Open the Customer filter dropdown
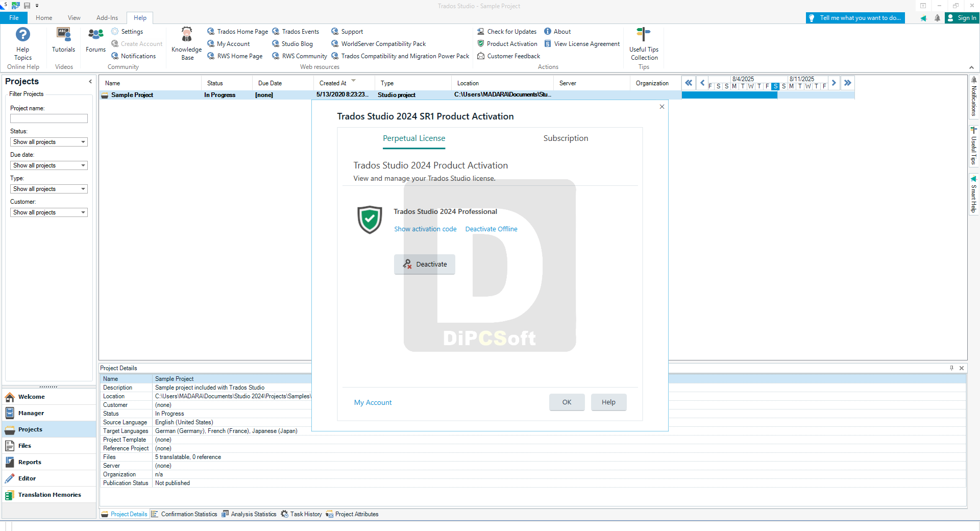Screen dimensions: 980x531 [49, 212]
